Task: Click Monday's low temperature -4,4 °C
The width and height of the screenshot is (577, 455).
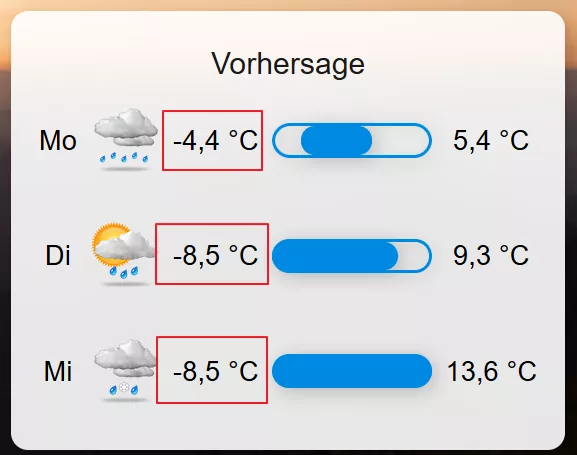Action: 216,140
